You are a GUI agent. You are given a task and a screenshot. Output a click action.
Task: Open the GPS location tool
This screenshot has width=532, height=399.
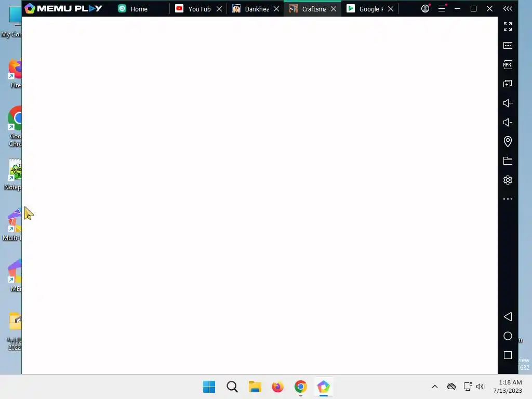click(508, 141)
